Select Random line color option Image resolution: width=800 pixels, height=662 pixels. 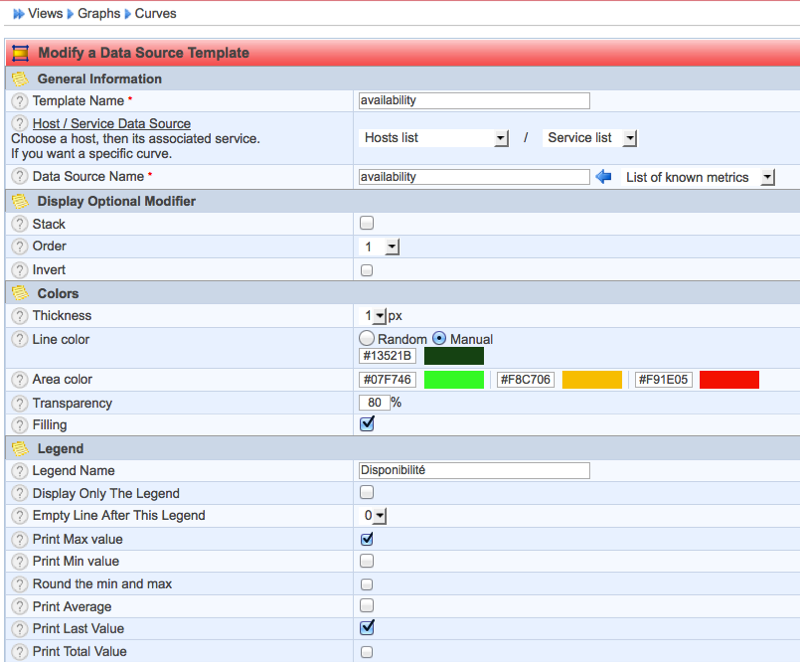point(367,339)
